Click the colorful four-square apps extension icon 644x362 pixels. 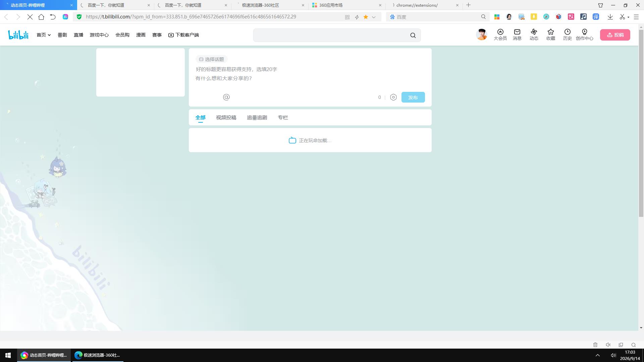point(497,17)
